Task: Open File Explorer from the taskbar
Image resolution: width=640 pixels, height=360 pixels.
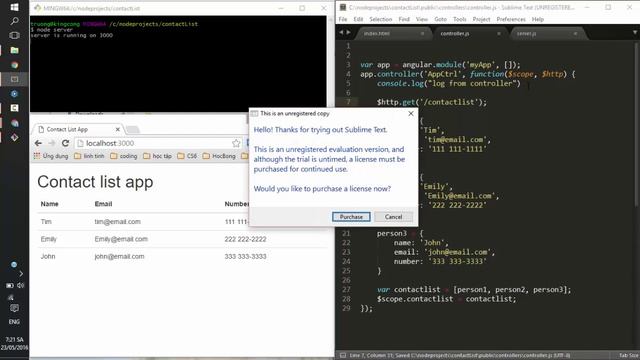Action: [14, 50]
